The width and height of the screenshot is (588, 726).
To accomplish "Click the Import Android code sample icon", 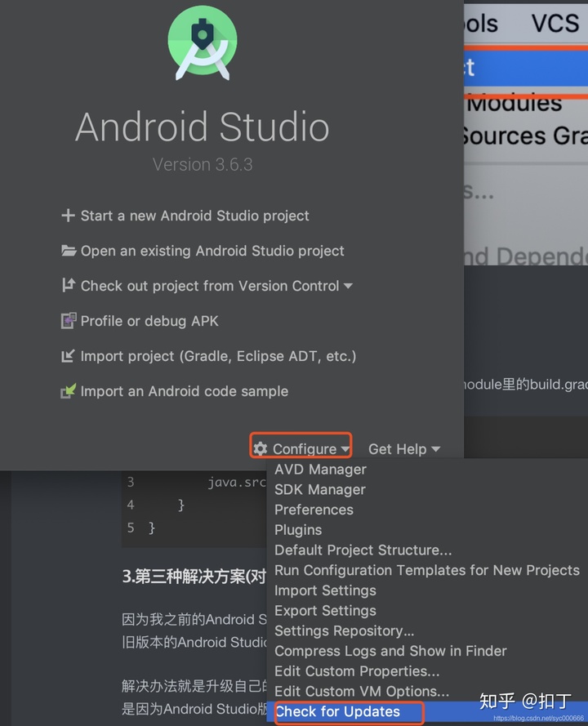I will click(x=69, y=391).
